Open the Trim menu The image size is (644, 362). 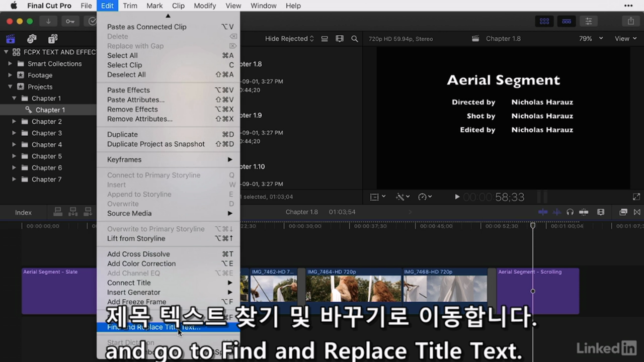click(x=130, y=6)
